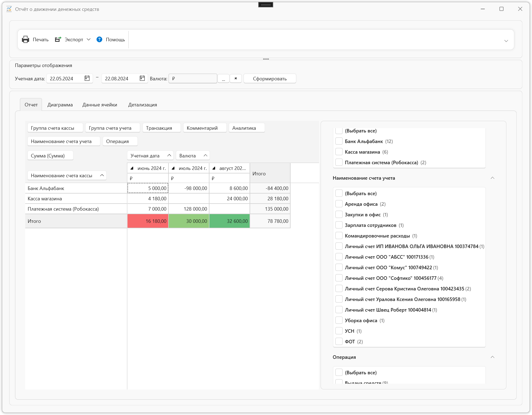The width and height of the screenshot is (532, 415).
Task: Collapse the июнь 2024 г. column group
Action: point(132,168)
